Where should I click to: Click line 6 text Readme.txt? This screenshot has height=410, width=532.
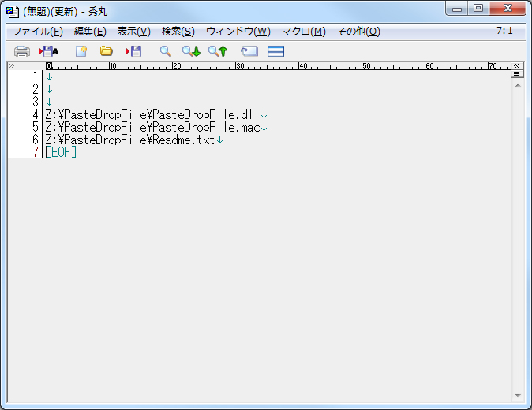[184, 140]
